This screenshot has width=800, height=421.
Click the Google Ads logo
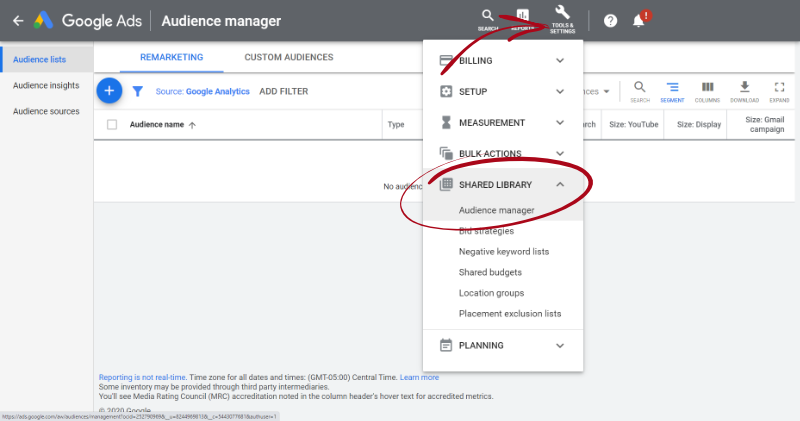click(43, 20)
